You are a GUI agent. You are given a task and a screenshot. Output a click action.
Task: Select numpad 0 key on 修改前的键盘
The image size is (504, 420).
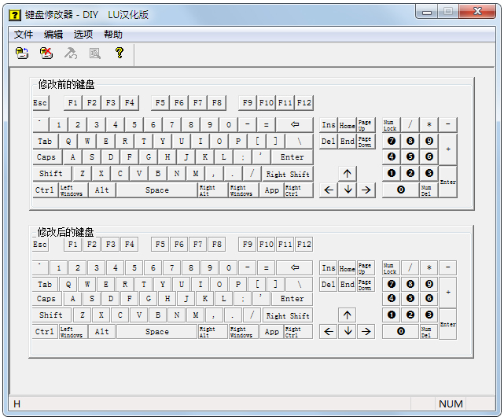click(x=401, y=190)
